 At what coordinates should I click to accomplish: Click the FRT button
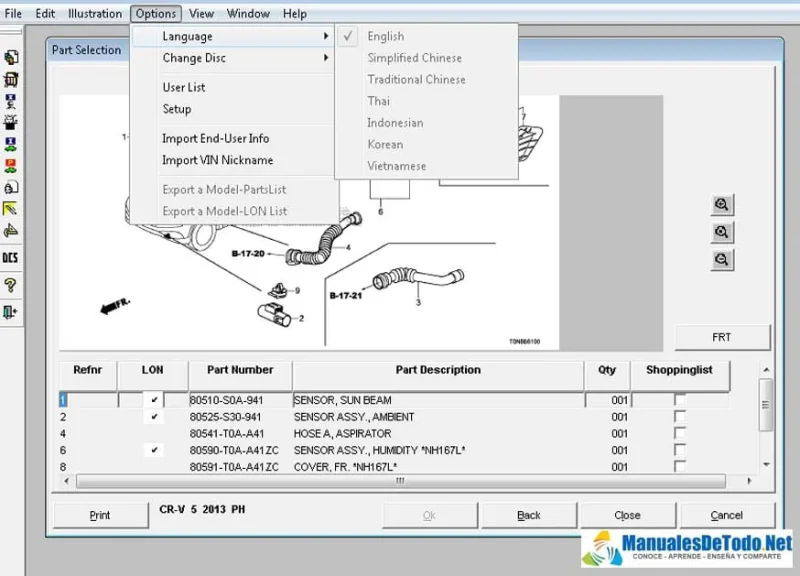[x=721, y=337]
